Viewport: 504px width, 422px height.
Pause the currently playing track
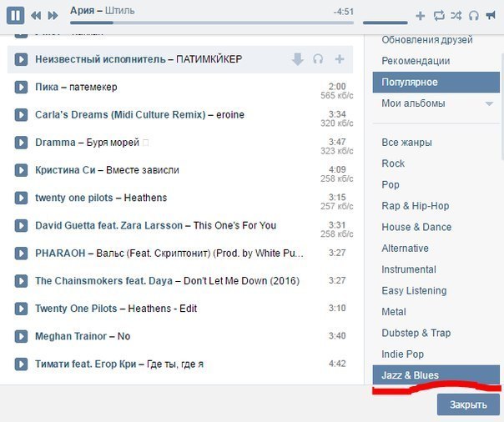tap(16, 14)
